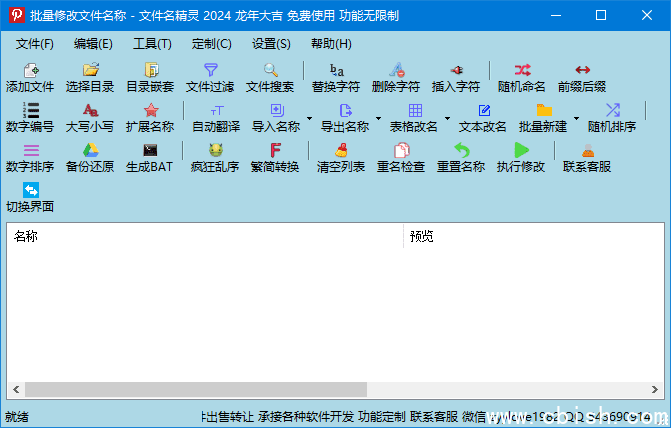This screenshot has height=428, width=671.
Task: Select 大写小写 case conversion tool
Action: click(90, 118)
